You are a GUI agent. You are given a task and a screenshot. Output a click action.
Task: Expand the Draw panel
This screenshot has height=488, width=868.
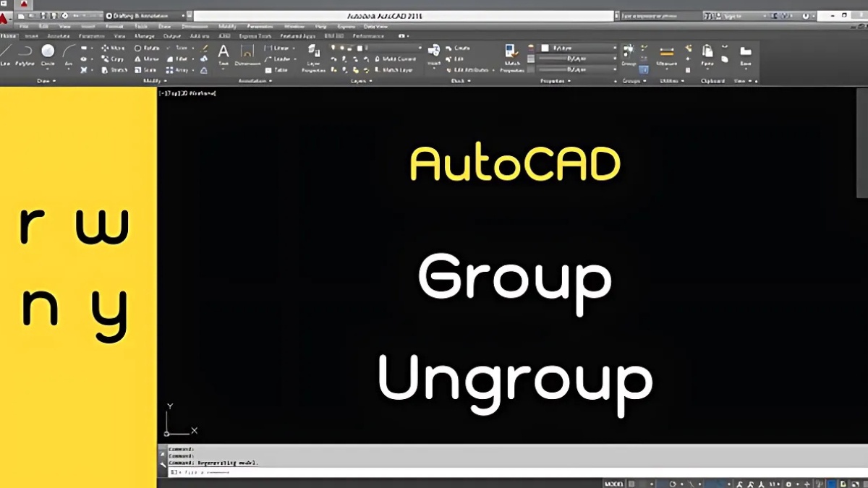point(46,81)
